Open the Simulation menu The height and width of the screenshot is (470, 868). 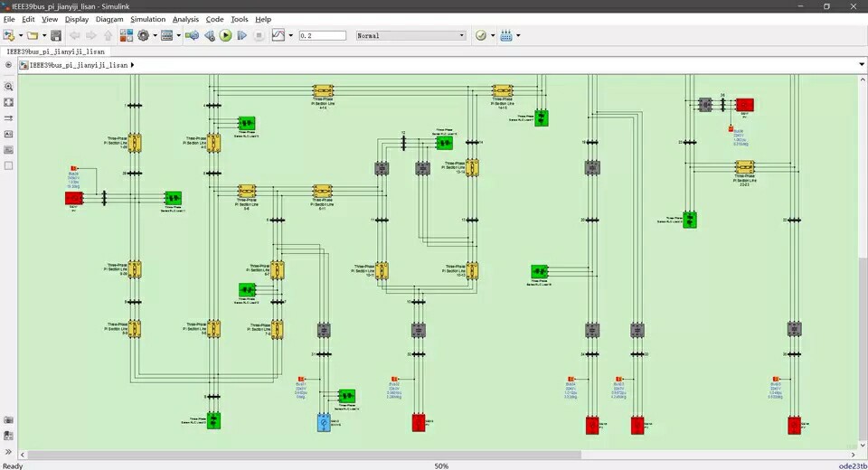[147, 19]
